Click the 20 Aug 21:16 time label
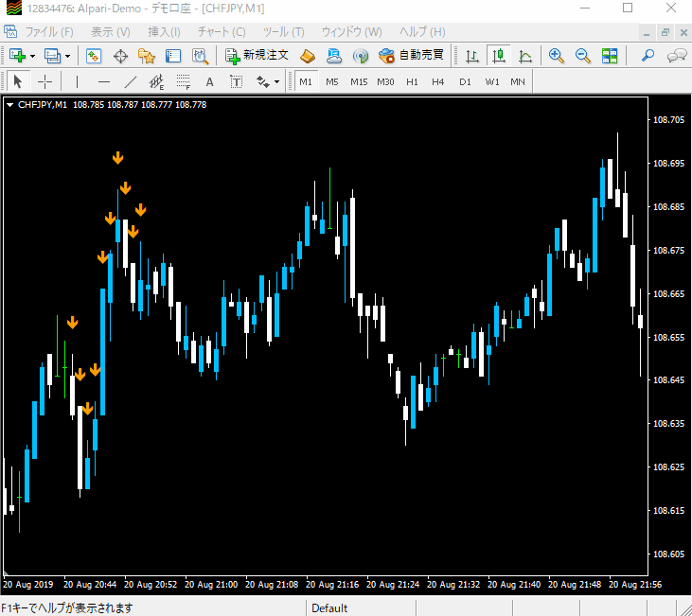The height and width of the screenshot is (616, 692). (x=332, y=584)
